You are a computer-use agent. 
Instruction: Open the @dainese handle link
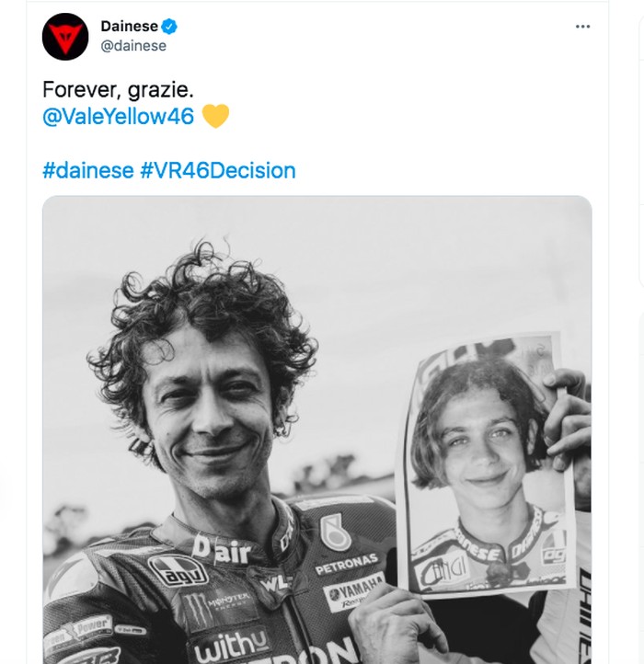pos(133,46)
